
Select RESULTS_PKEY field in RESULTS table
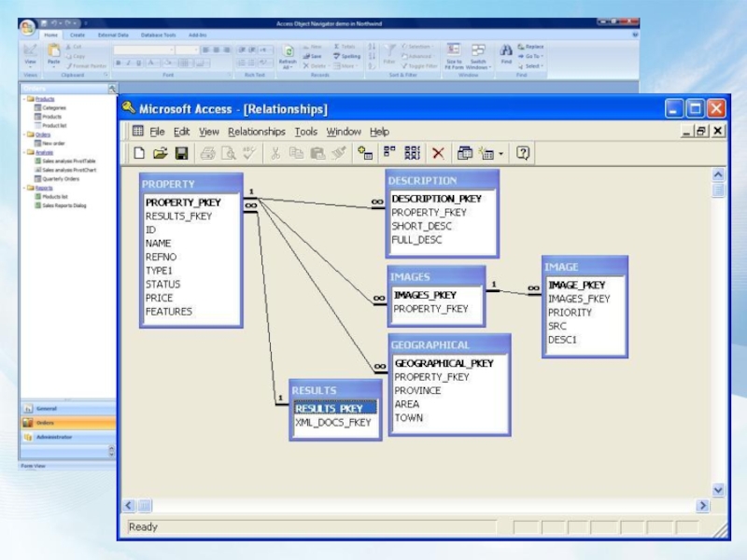pyautogui.click(x=329, y=408)
